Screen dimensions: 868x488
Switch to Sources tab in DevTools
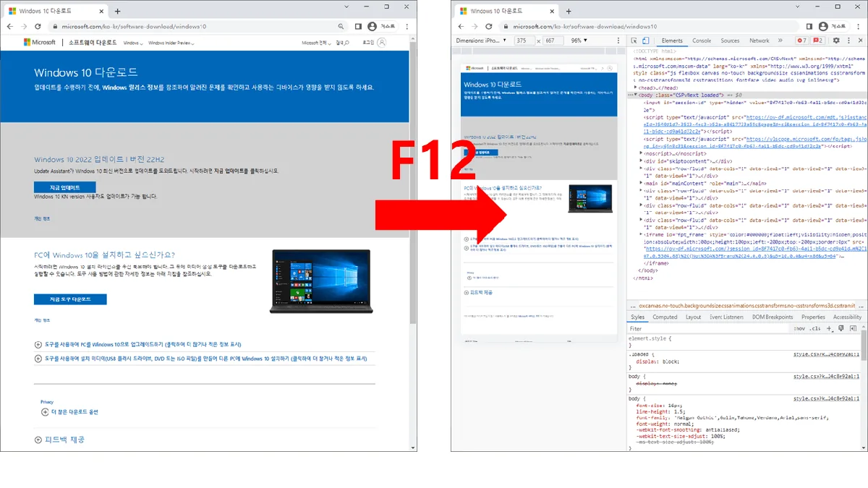[731, 40]
